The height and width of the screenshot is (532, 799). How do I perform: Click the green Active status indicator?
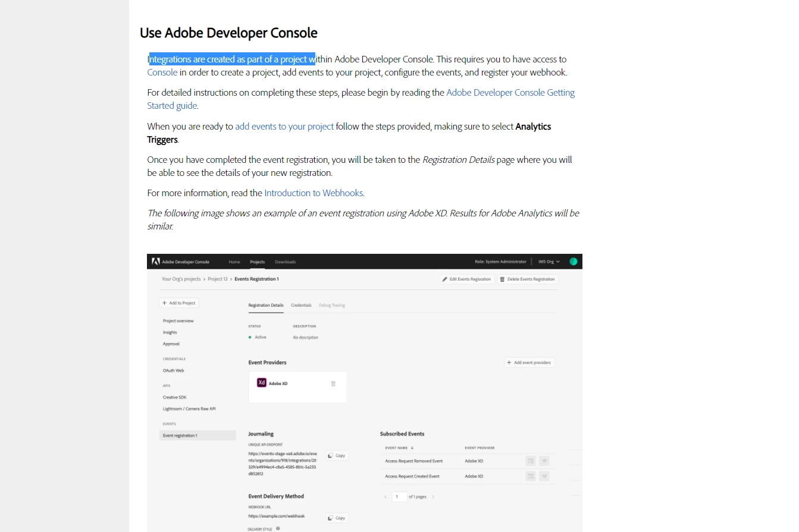[x=250, y=337]
